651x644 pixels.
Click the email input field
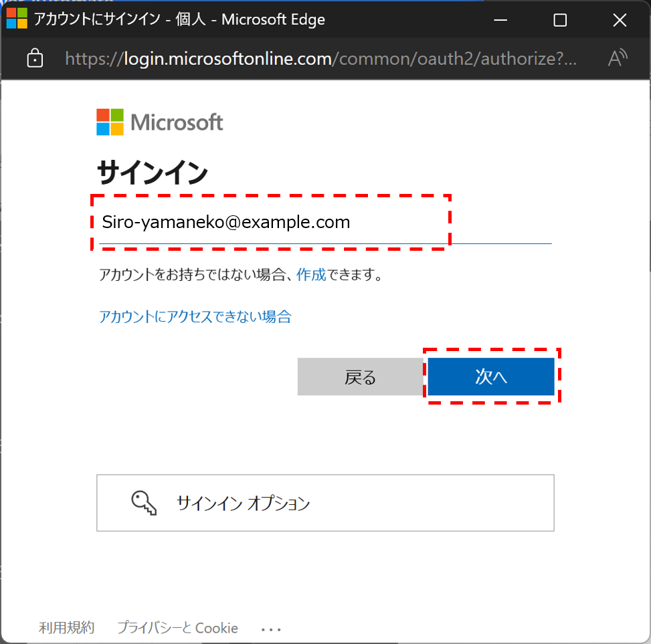(325, 223)
